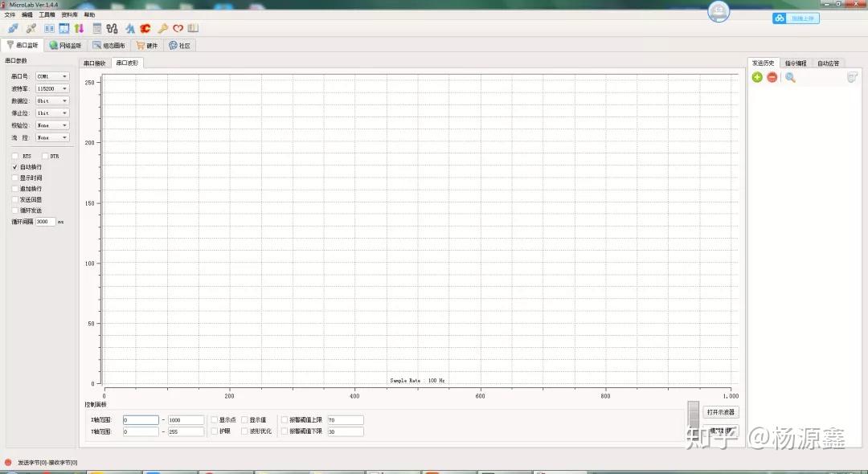Screen dimensions: 868x474
Task: Enable the 波形优化 checkbox
Action: pyautogui.click(x=244, y=431)
